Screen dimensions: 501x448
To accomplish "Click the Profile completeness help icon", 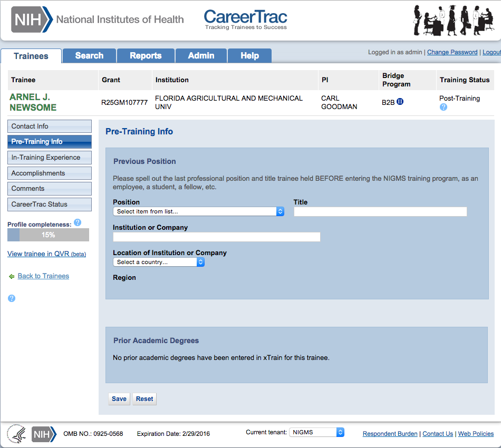I will 78,222.
